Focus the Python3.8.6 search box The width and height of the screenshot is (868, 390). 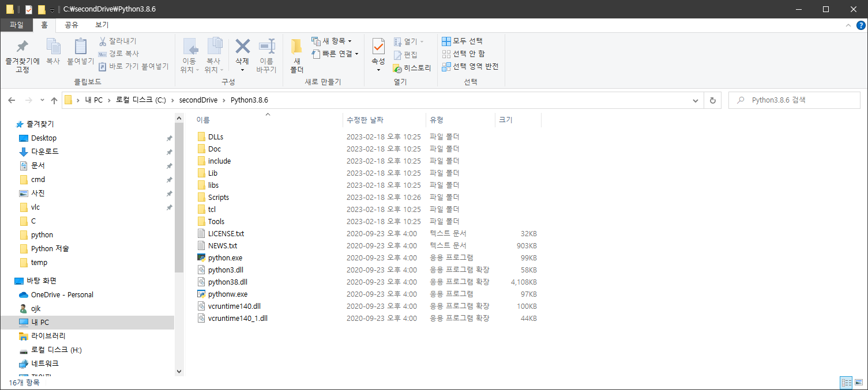coord(795,100)
